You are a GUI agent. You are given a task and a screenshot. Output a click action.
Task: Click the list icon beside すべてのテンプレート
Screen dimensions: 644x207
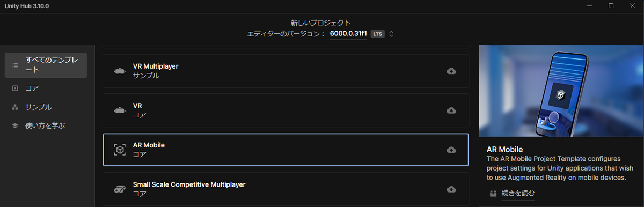point(15,65)
